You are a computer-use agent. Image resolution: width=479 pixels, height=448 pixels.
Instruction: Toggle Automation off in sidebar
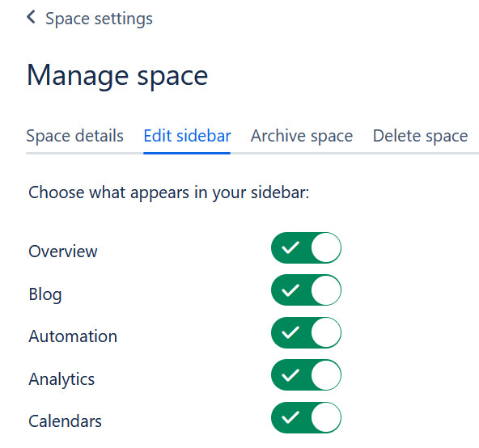[306, 332]
